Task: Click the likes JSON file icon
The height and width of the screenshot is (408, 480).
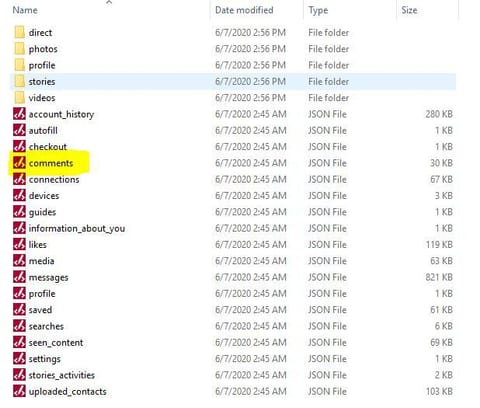Action: click(19, 244)
